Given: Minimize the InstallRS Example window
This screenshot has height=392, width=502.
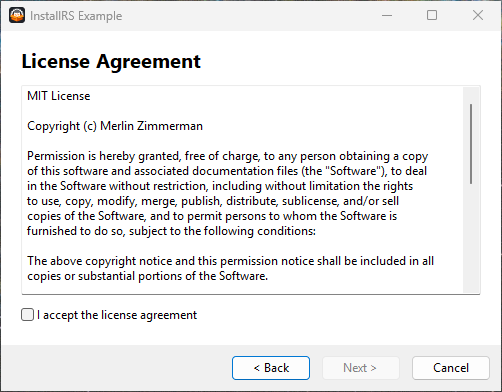Looking at the screenshot, I should [387, 15].
